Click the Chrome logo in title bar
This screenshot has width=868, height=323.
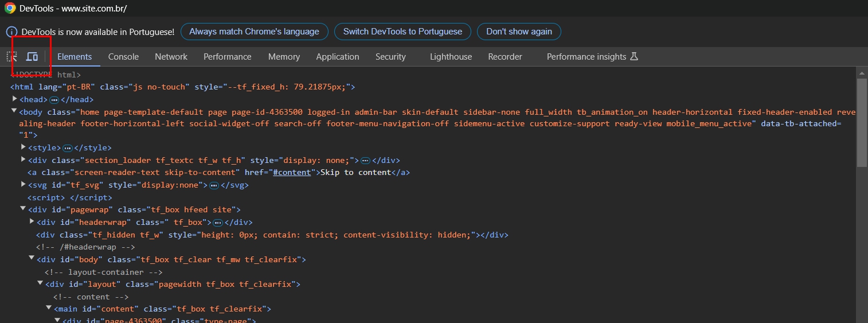click(x=10, y=9)
